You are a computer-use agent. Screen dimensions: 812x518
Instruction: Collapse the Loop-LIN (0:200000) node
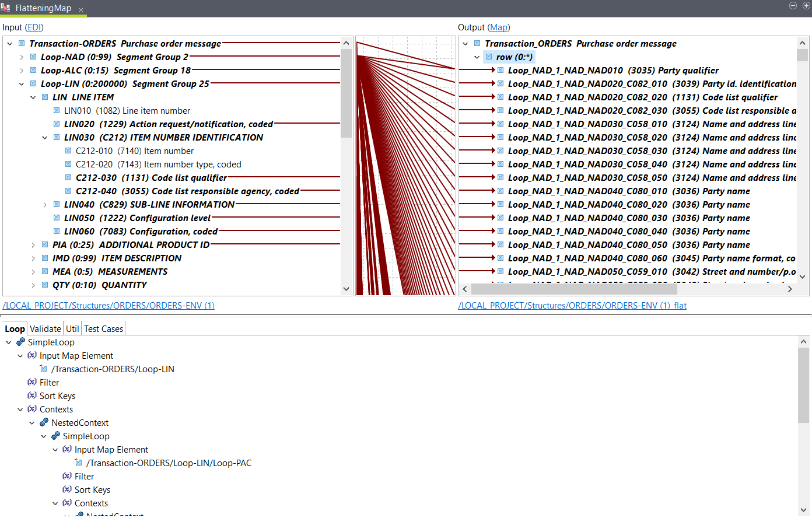click(x=22, y=84)
